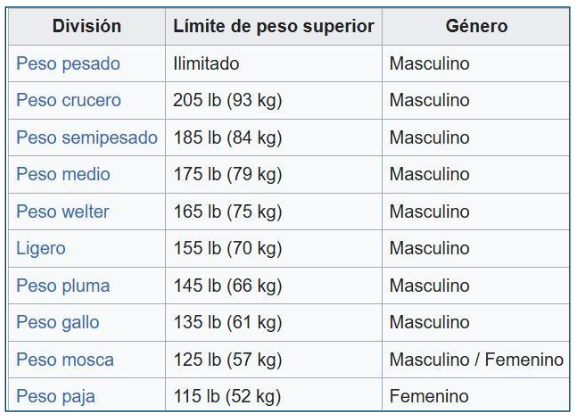The width and height of the screenshot is (578, 418).
Task: Follow the Peso semipesado link
Action: click(x=87, y=137)
